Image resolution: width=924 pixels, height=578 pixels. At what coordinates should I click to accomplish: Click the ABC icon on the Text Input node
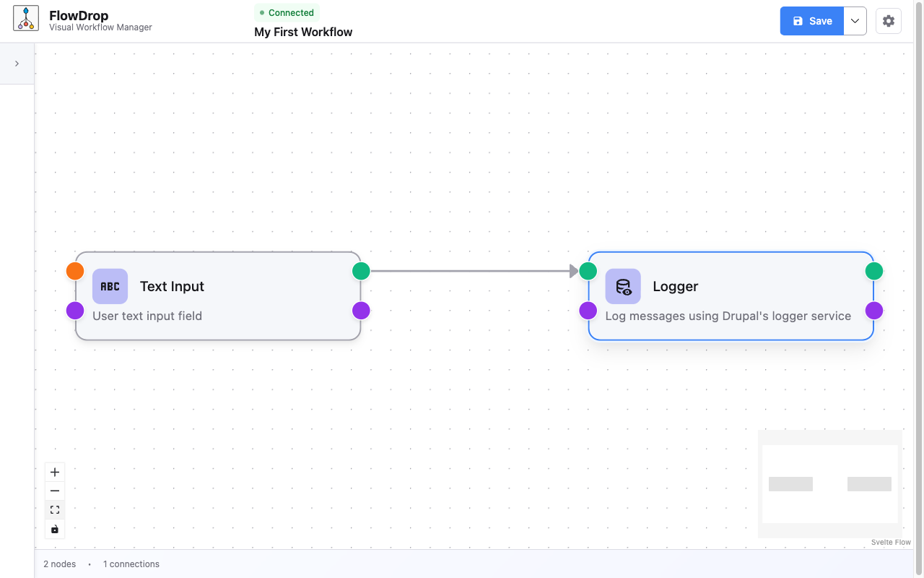coord(110,286)
